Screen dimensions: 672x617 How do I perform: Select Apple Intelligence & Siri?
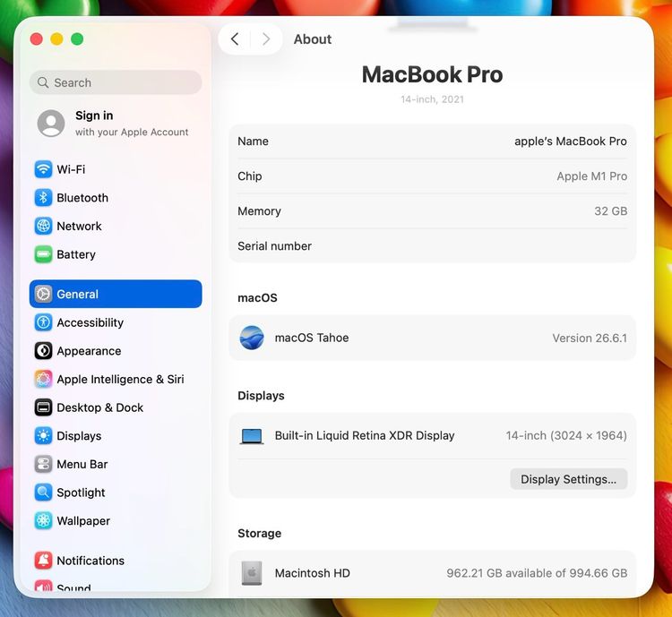pyautogui.click(x=116, y=379)
